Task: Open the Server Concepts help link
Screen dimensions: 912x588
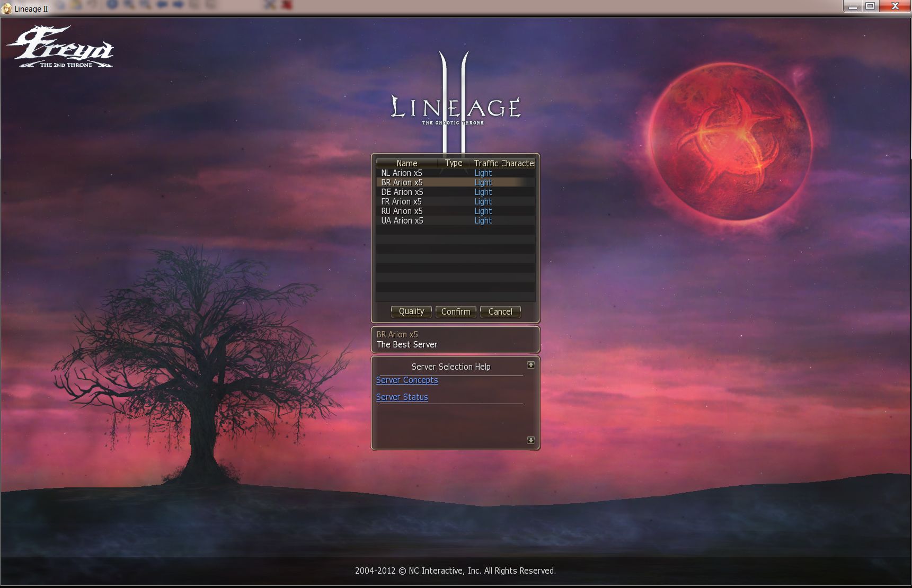Action: pos(407,380)
